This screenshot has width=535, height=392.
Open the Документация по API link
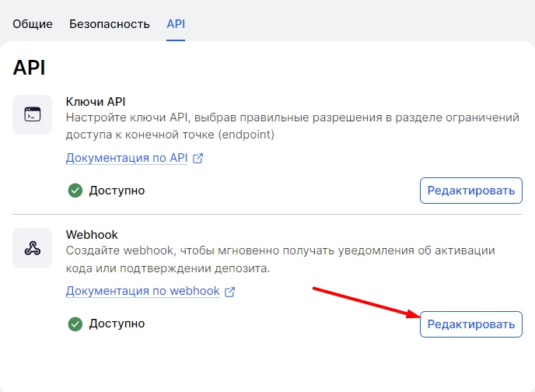[127, 159]
